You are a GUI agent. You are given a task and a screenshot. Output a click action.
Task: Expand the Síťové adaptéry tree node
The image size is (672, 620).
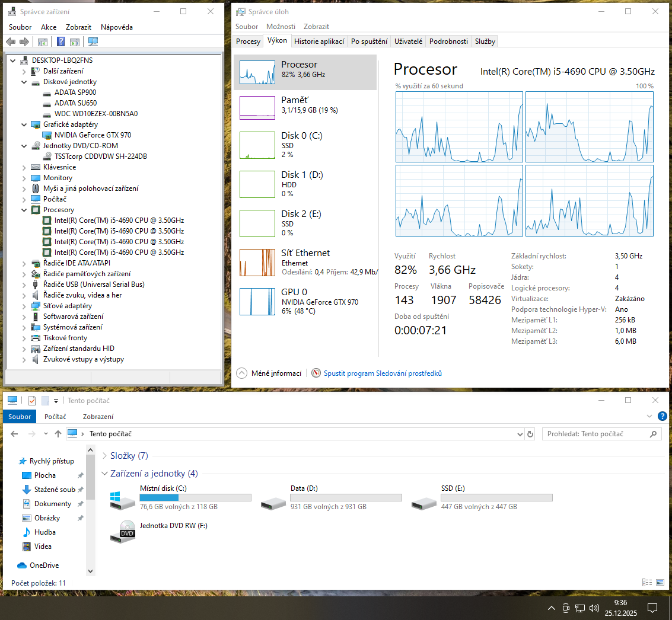tap(24, 306)
